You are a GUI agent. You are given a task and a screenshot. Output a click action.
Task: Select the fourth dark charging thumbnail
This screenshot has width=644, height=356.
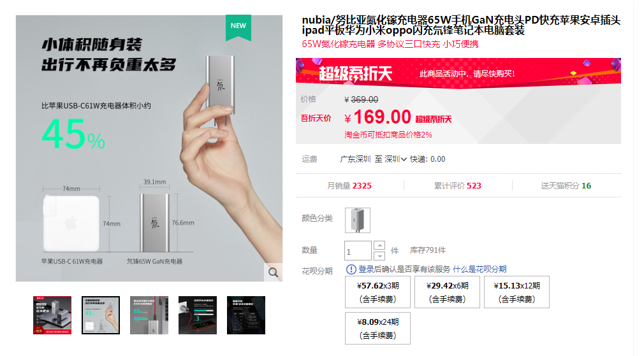(x=198, y=315)
